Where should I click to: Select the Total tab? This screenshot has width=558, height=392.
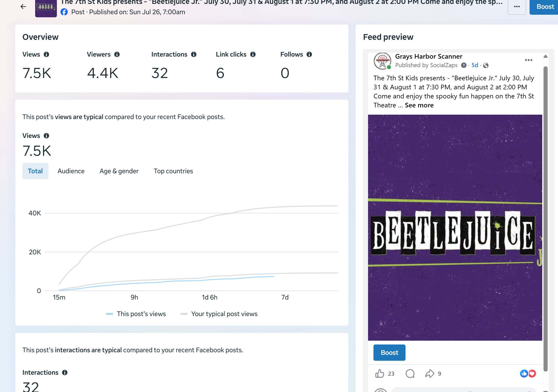click(35, 171)
